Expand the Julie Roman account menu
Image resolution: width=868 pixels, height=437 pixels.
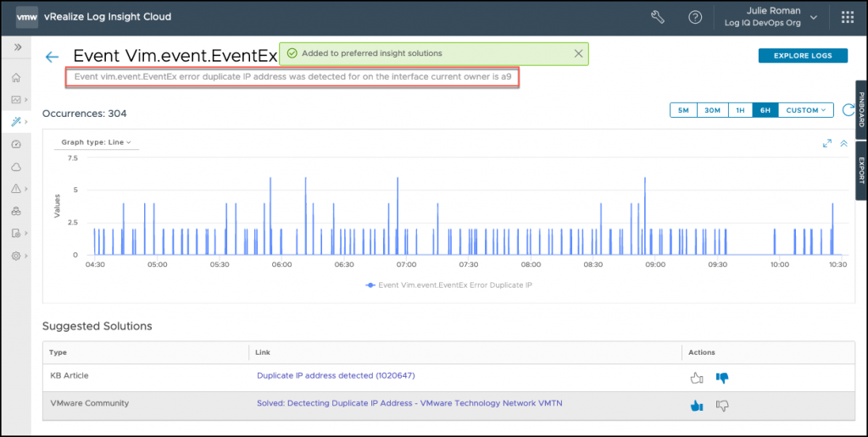click(814, 17)
